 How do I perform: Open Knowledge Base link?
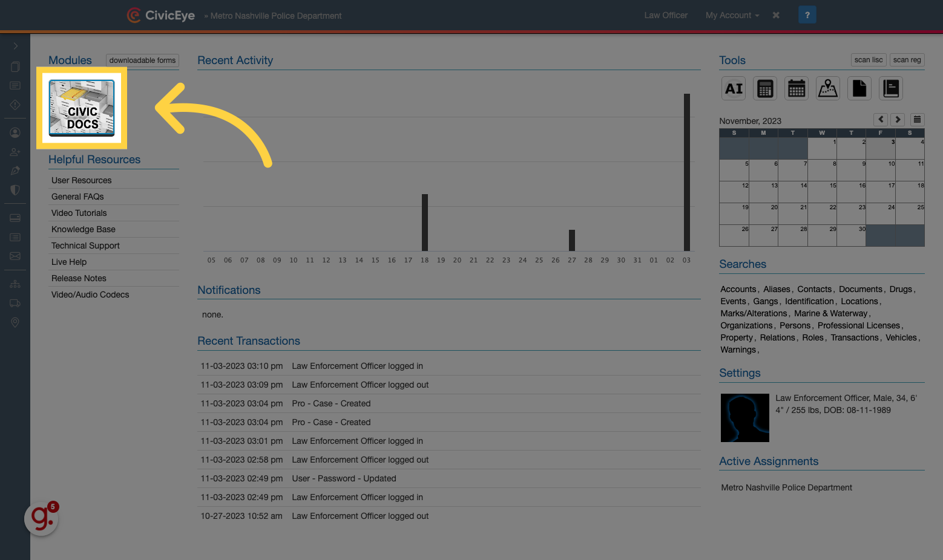[84, 229]
